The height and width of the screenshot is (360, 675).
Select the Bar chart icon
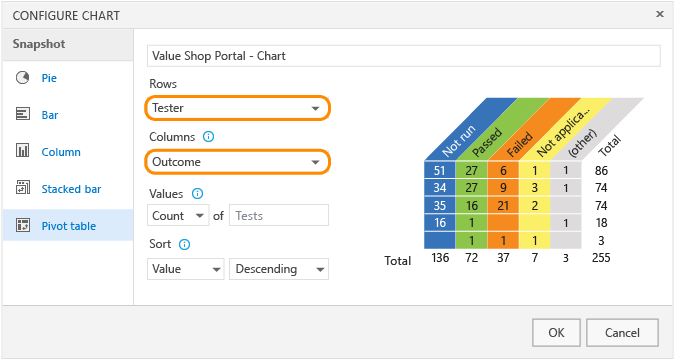point(22,114)
